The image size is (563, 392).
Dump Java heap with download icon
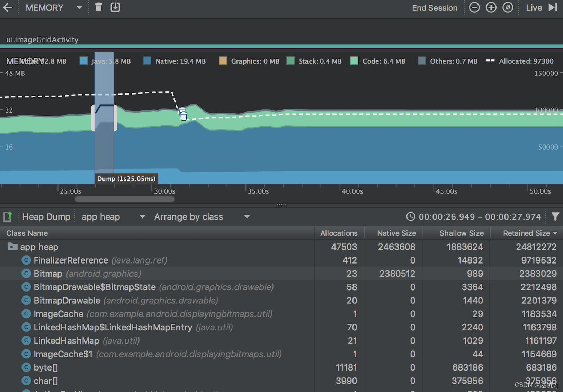(115, 7)
